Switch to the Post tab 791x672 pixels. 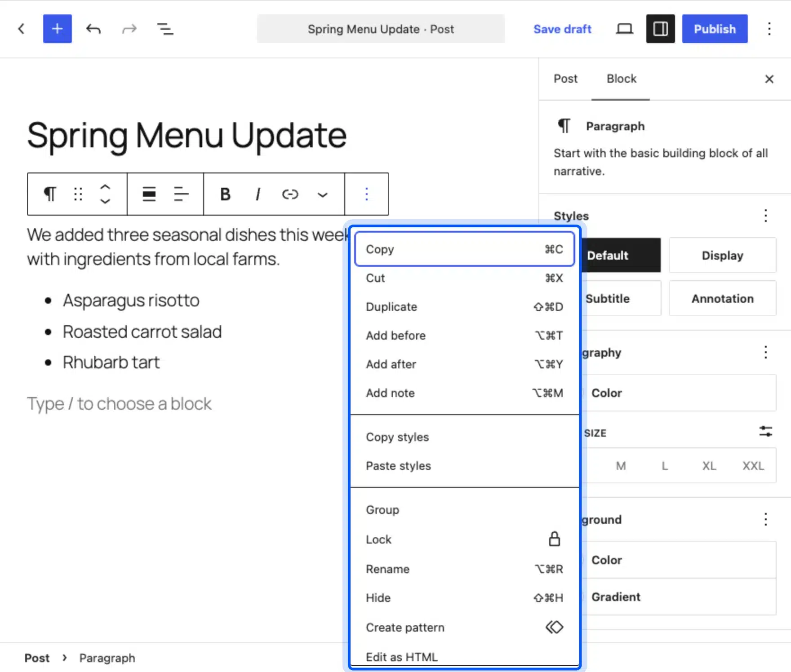(x=565, y=79)
